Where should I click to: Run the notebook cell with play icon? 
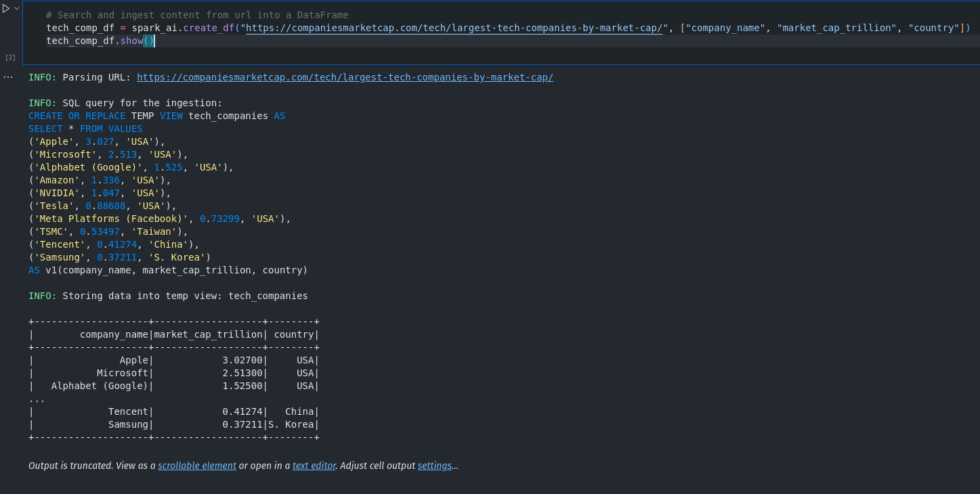click(6, 8)
